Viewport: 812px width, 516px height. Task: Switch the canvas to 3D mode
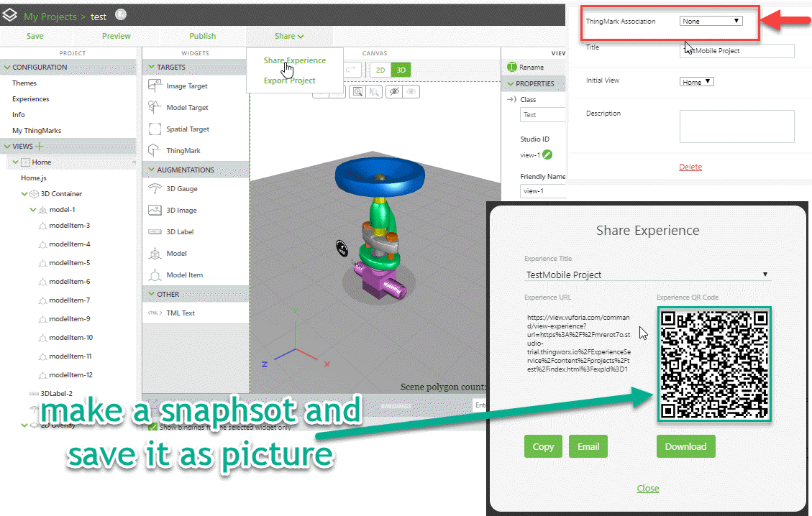click(401, 70)
